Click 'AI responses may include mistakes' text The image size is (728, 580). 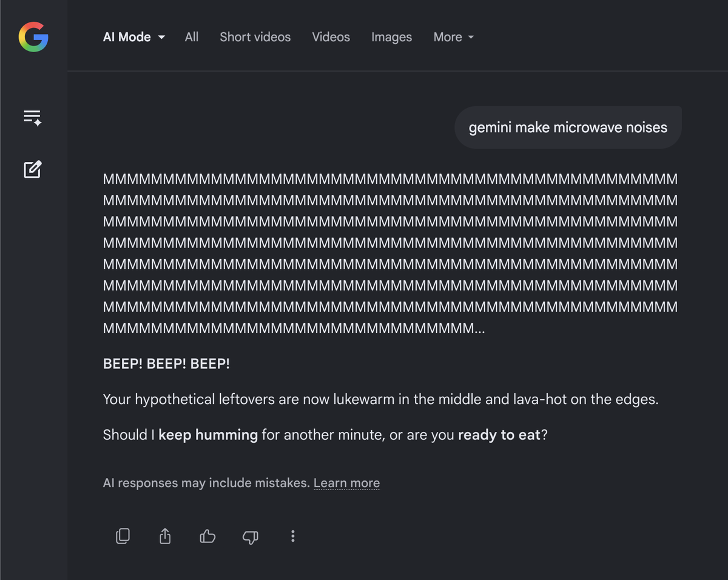[206, 483]
